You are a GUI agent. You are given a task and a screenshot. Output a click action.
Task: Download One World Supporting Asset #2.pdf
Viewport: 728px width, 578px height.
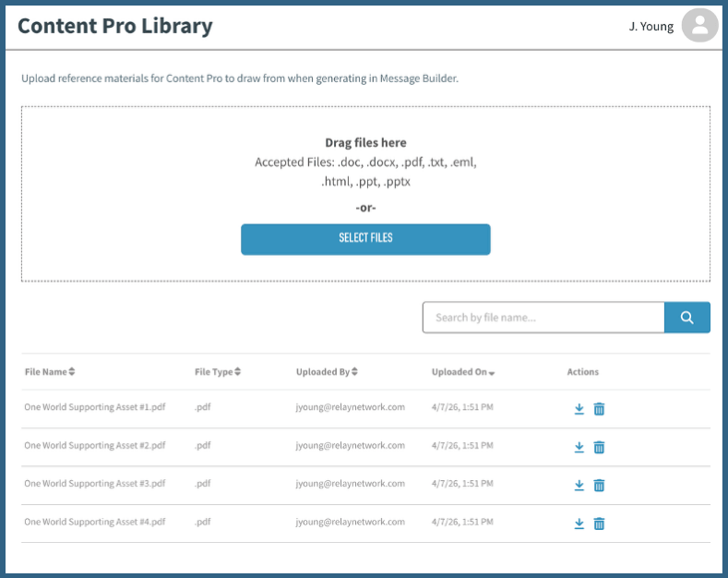click(579, 447)
